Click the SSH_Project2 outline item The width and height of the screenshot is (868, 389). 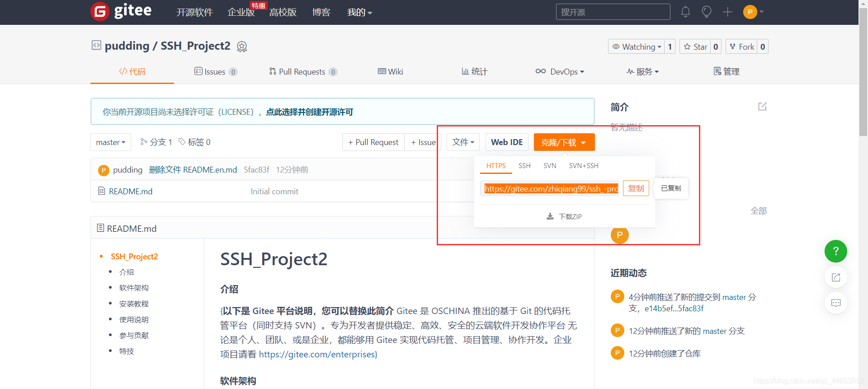(x=134, y=257)
